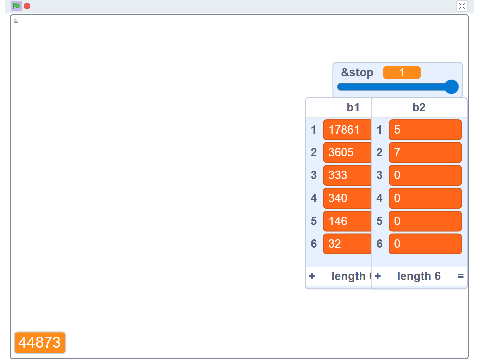Click the b2 list title
This screenshot has height=360, width=480.
(x=419, y=107)
